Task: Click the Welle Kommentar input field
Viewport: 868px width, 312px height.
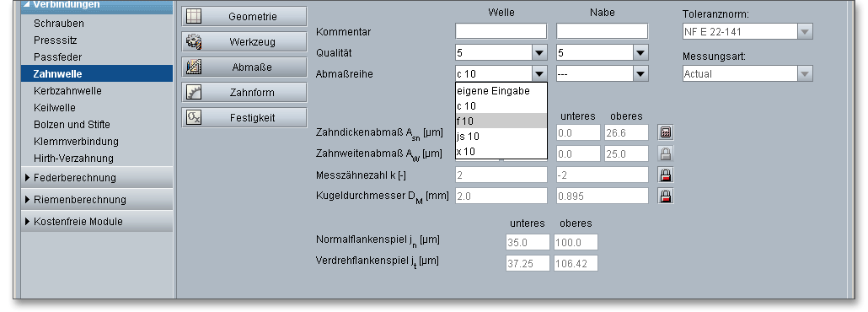Action: coord(501,31)
